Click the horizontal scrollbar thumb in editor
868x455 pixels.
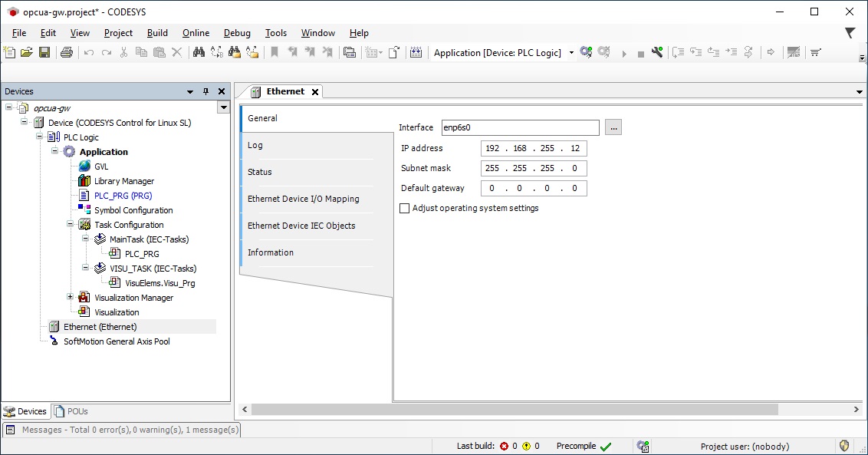pyautogui.click(x=515, y=410)
